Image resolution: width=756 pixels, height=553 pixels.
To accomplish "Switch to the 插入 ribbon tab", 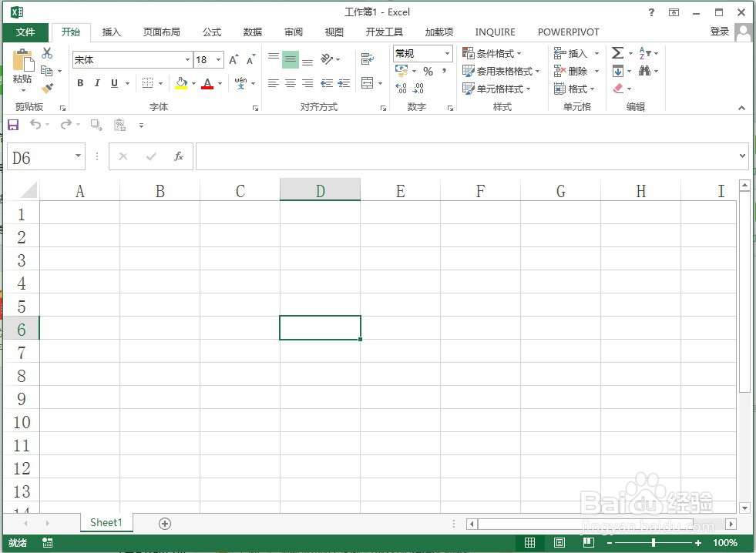I will pyautogui.click(x=112, y=32).
